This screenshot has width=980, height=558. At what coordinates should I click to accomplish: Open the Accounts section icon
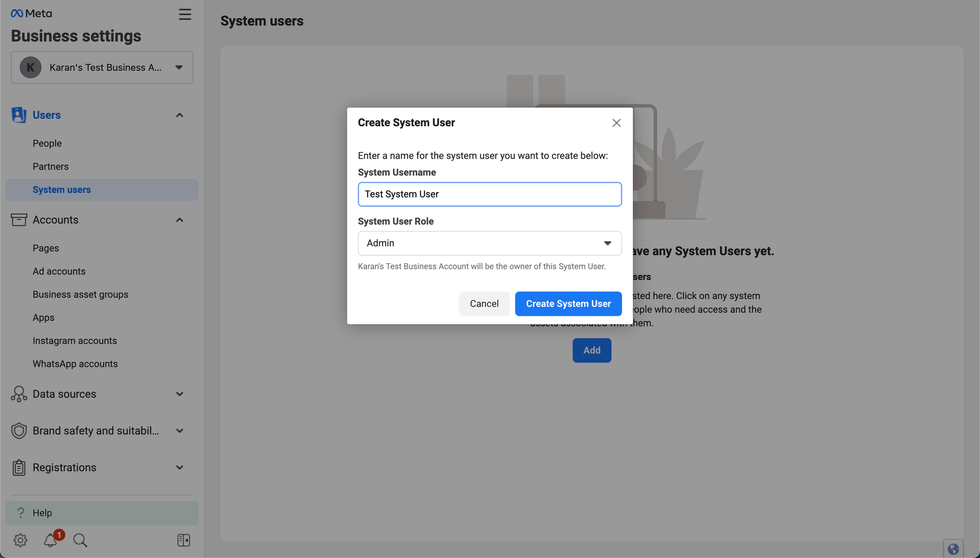point(18,219)
